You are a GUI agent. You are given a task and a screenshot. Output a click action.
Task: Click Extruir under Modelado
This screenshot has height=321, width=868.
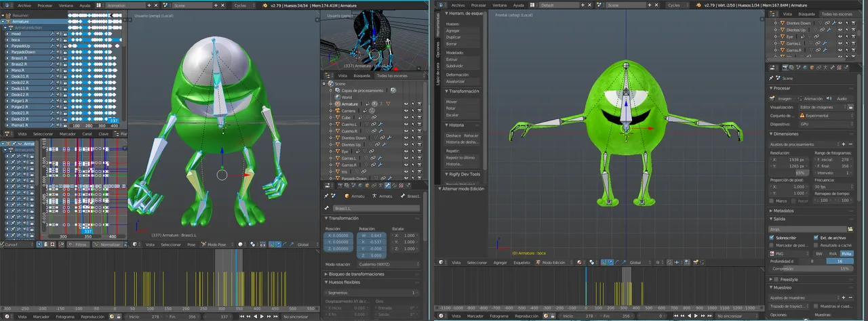pyautogui.click(x=463, y=60)
